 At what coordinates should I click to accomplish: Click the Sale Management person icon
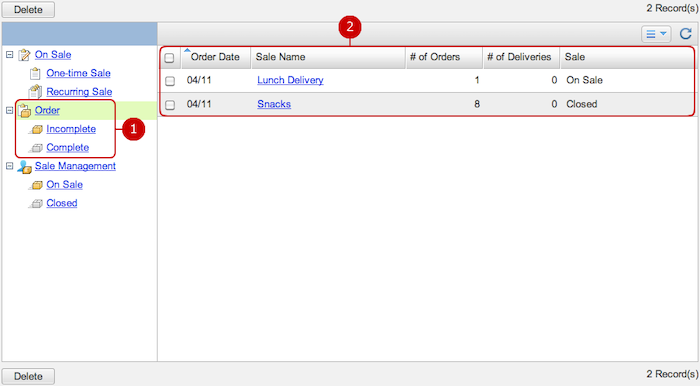(x=25, y=166)
